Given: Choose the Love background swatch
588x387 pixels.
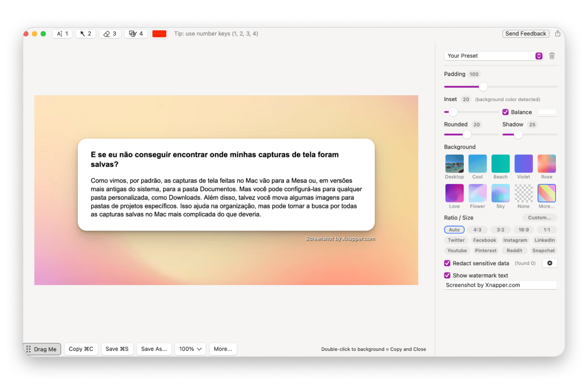Looking at the screenshot, I should (454, 193).
